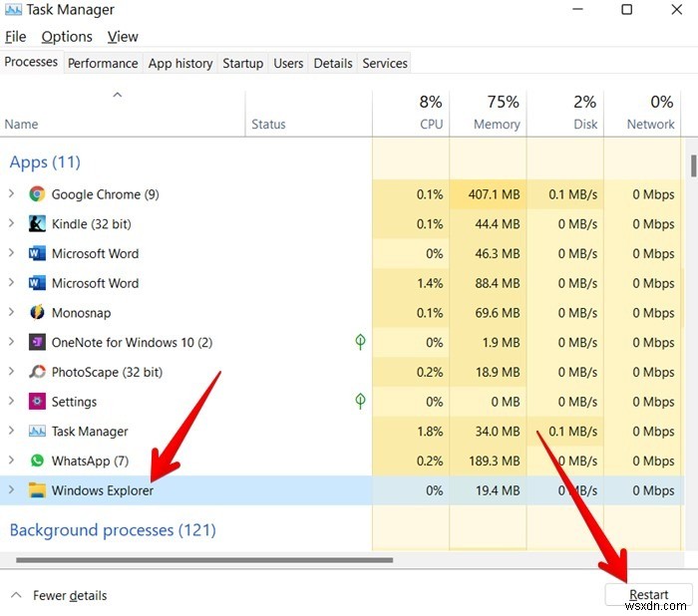Click the green leaf icon on Settings row
Viewport: 698px width, 616px height.
tap(360, 401)
